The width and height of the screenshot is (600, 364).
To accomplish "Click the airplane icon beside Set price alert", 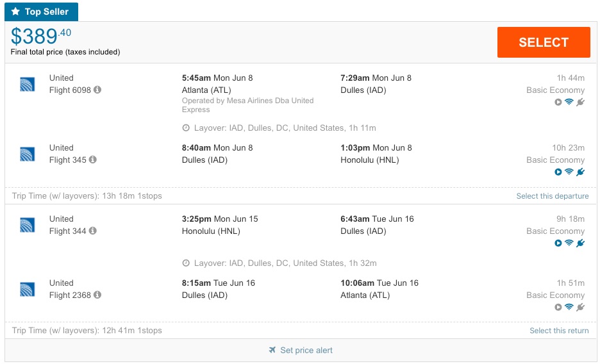I will click(x=273, y=351).
